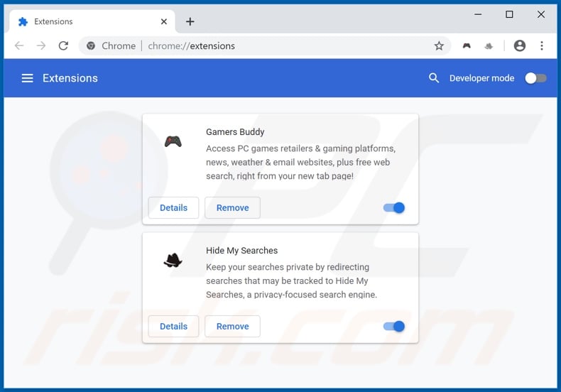Open Details for Gamers Buddy

pyautogui.click(x=173, y=208)
